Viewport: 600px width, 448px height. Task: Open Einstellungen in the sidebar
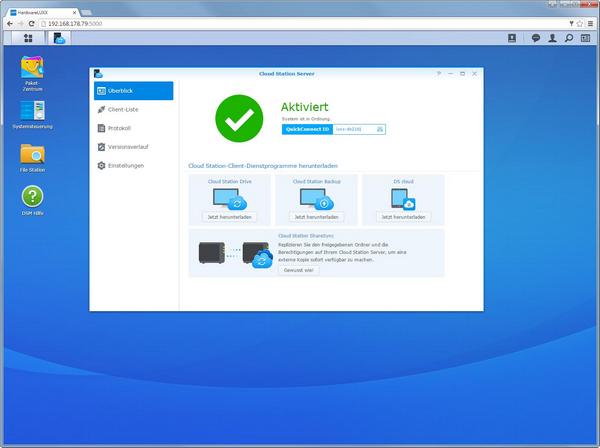134,166
